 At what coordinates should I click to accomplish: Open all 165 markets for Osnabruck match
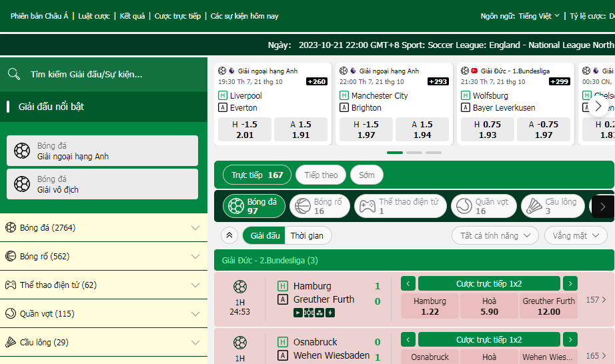pyautogui.click(x=596, y=356)
